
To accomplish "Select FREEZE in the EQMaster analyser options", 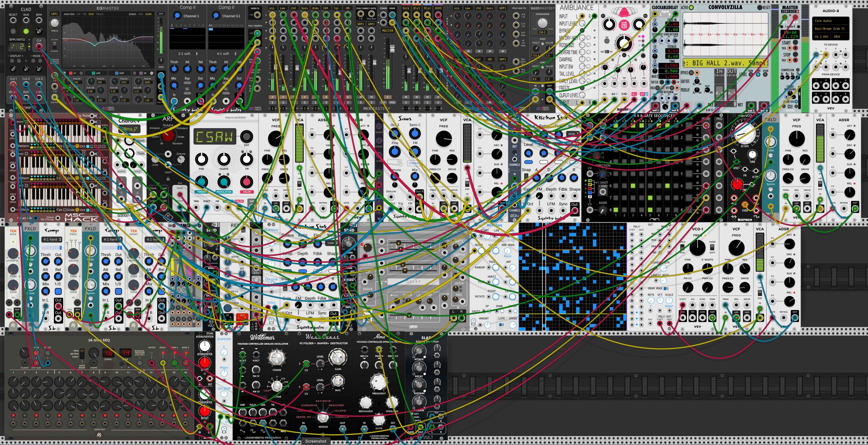I will click(x=100, y=14).
